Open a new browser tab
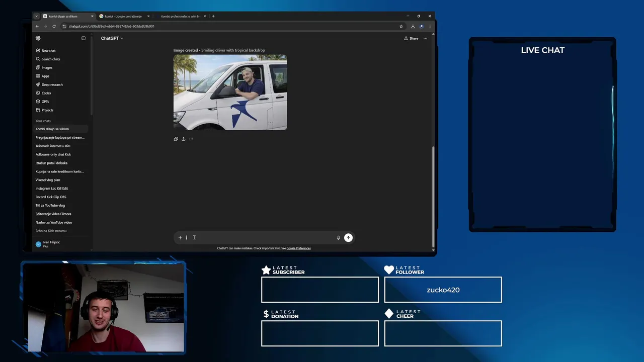This screenshot has width=644, height=362. [213, 17]
